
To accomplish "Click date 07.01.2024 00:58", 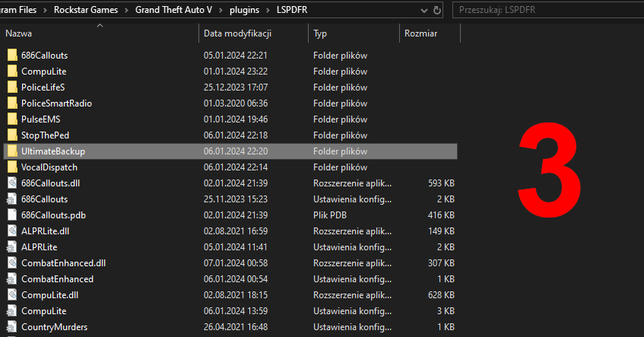I will coord(236,263).
